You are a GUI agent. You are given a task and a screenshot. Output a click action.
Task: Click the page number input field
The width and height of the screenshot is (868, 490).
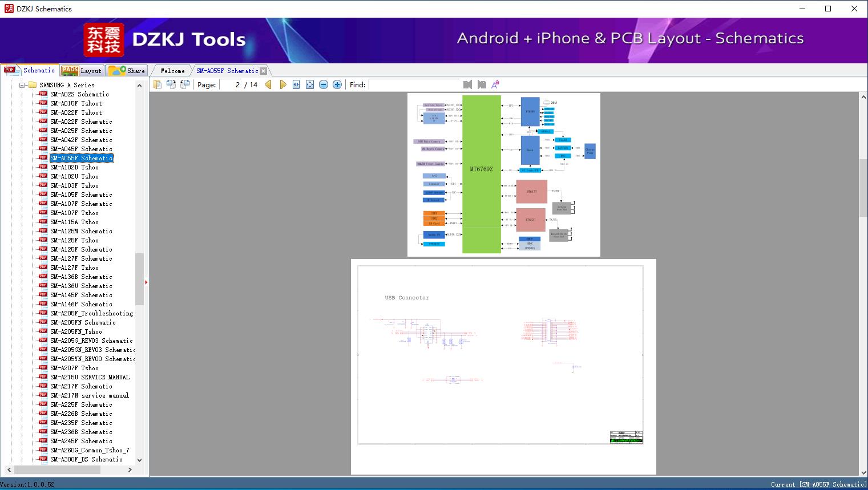click(x=231, y=84)
